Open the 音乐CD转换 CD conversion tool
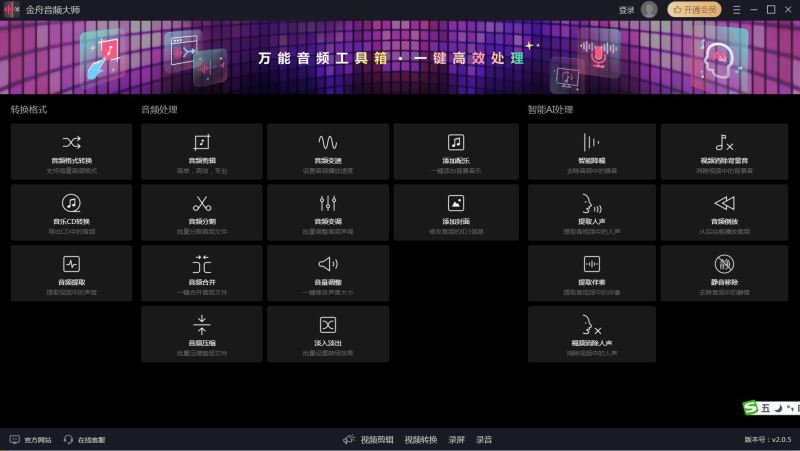 [x=71, y=212]
